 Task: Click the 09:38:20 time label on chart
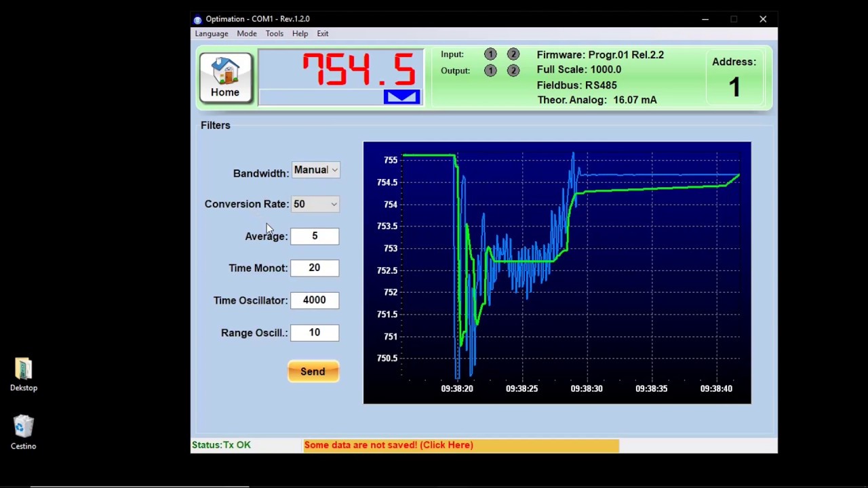tap(457, 389)
